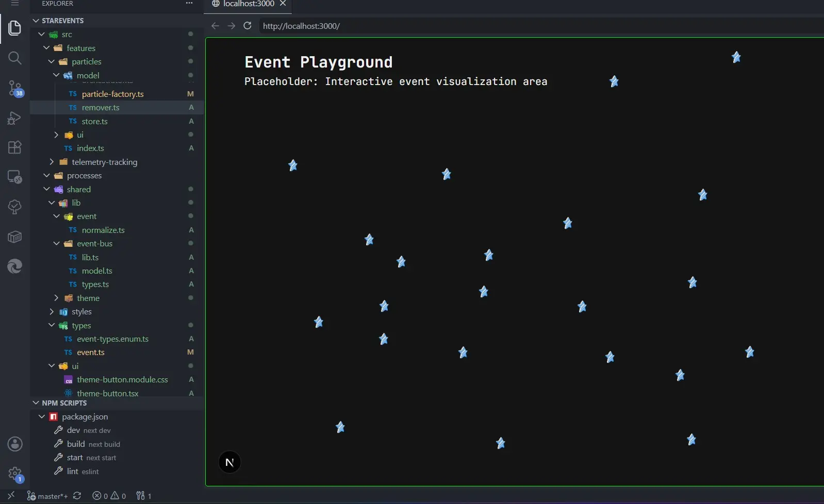Open the Run and Debug view
Image resolution: width=824 pixels, height=504 pixels.
[x=14, y=118]
